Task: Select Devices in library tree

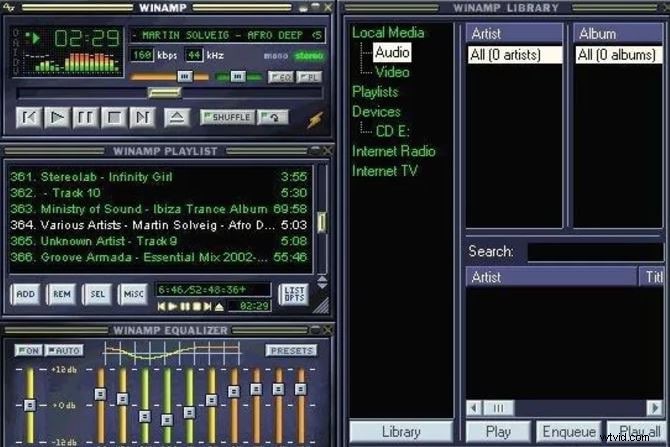Action: click(x=376, y=112)
